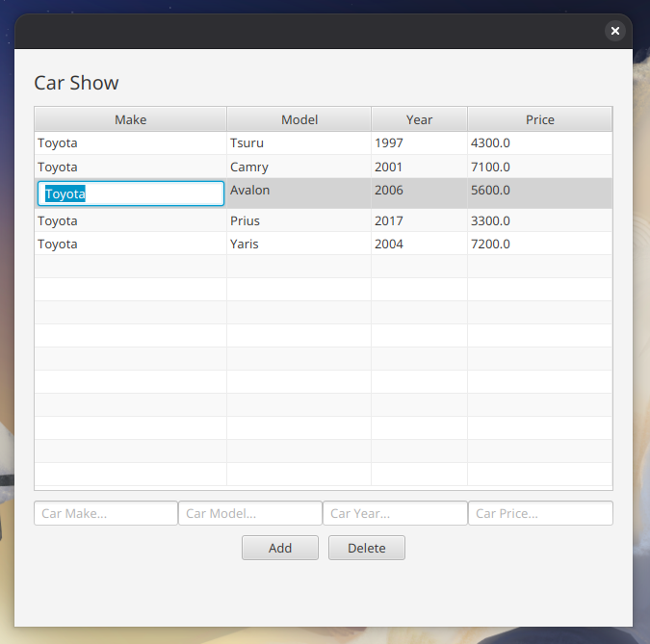Focus the Car Make input field
The height and width of the screenshot is (644, 650).
pos(106,513)
